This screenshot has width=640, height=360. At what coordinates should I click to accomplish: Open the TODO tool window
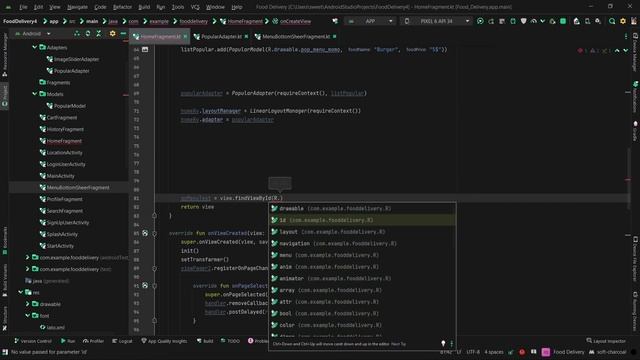tap(230, 341)
